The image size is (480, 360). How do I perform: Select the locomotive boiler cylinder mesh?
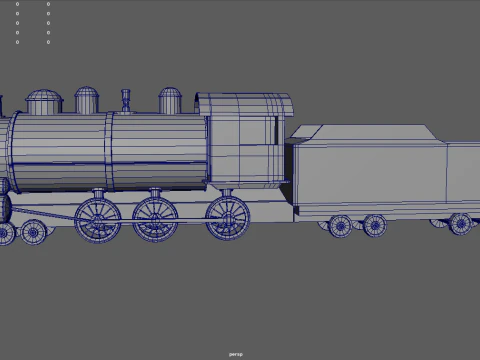click(x=108, y=152)
